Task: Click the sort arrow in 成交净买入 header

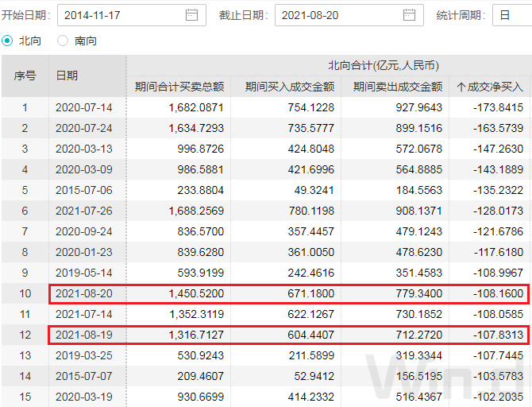Action: click(461, 87)
